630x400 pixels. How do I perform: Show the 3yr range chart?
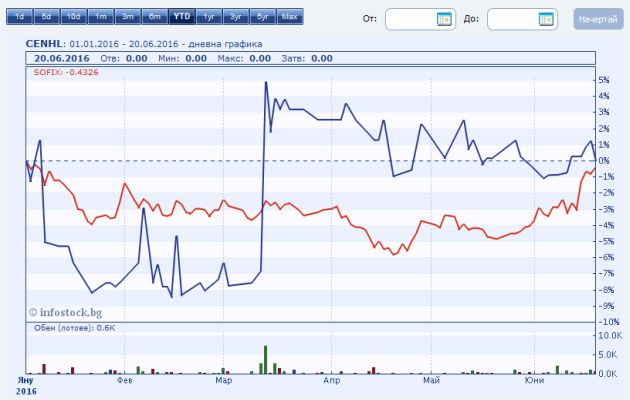tap(236, 17)
